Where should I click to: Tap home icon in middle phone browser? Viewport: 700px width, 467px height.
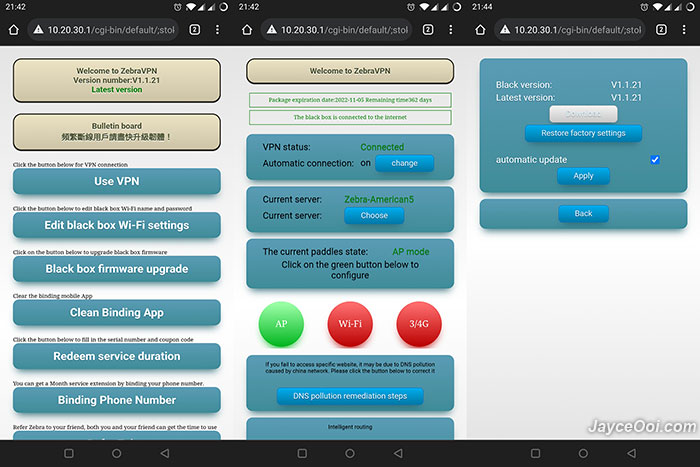coord(247,30)
